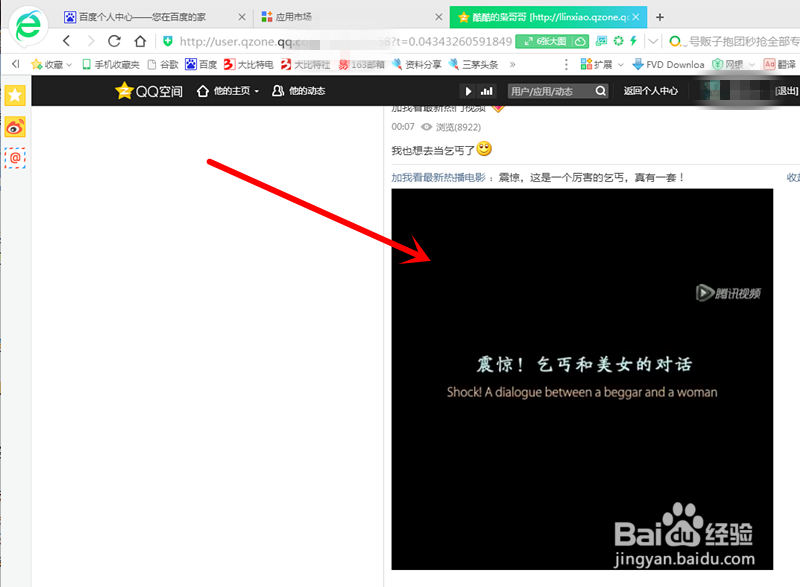This screenshot has height=587, width=800.
Task: Click the browser back arrow
Action: [66, 41]
